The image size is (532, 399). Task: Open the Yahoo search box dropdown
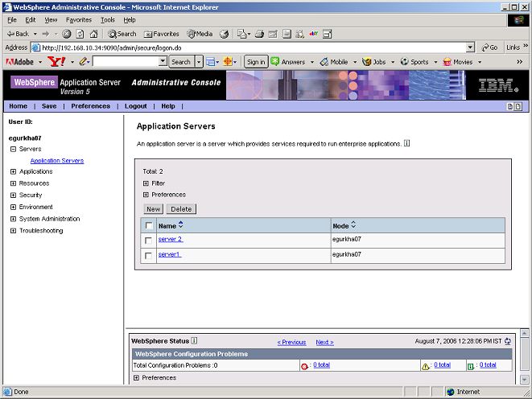pos(163,61)
